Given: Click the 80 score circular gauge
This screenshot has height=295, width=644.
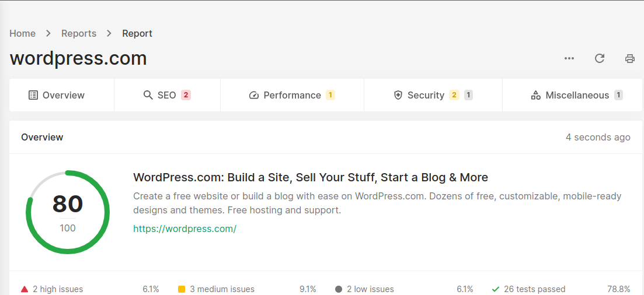Looking at the screenshot, I should [x=68, y=212].
